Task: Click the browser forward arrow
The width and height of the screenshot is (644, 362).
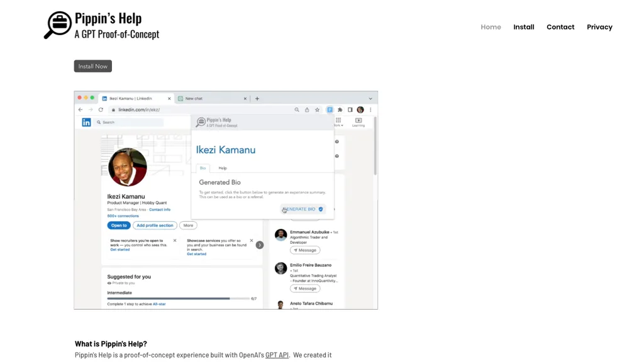Action: (91, 109)
